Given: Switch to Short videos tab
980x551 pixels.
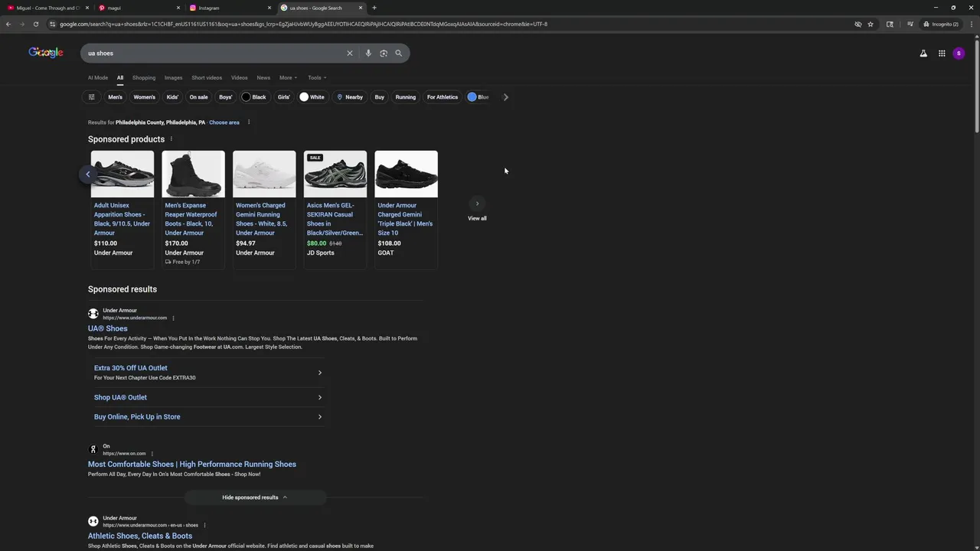Looking at the screenshot, I should (x=207, y=78).
